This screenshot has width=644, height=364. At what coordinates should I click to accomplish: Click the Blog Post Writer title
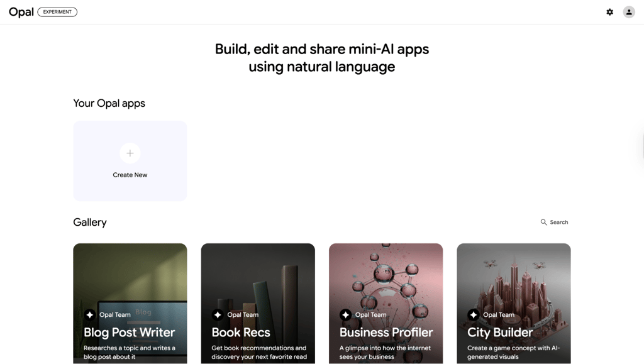pyautogui.click(x=130, y=333)
